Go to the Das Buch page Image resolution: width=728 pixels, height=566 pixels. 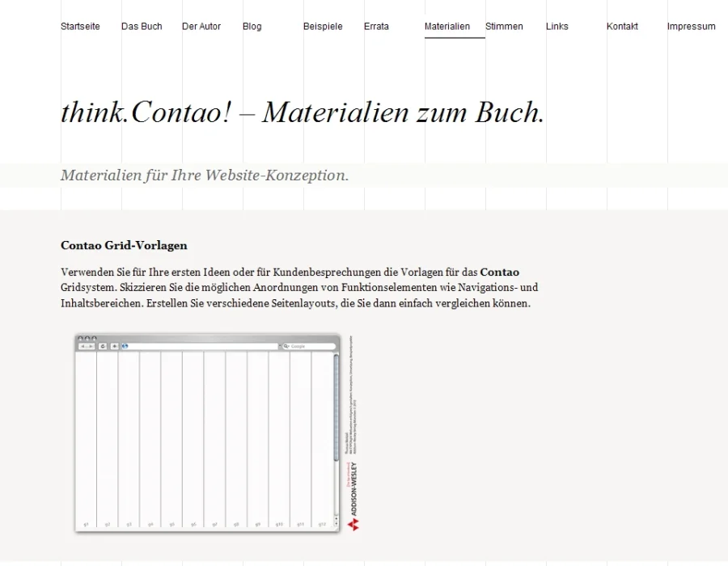[142, 27]
